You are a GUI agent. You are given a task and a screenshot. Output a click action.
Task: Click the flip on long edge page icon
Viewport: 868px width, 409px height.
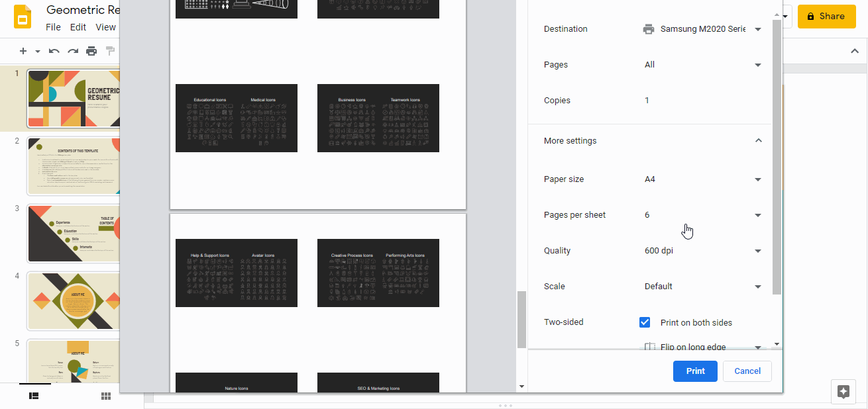coord(649,346)
